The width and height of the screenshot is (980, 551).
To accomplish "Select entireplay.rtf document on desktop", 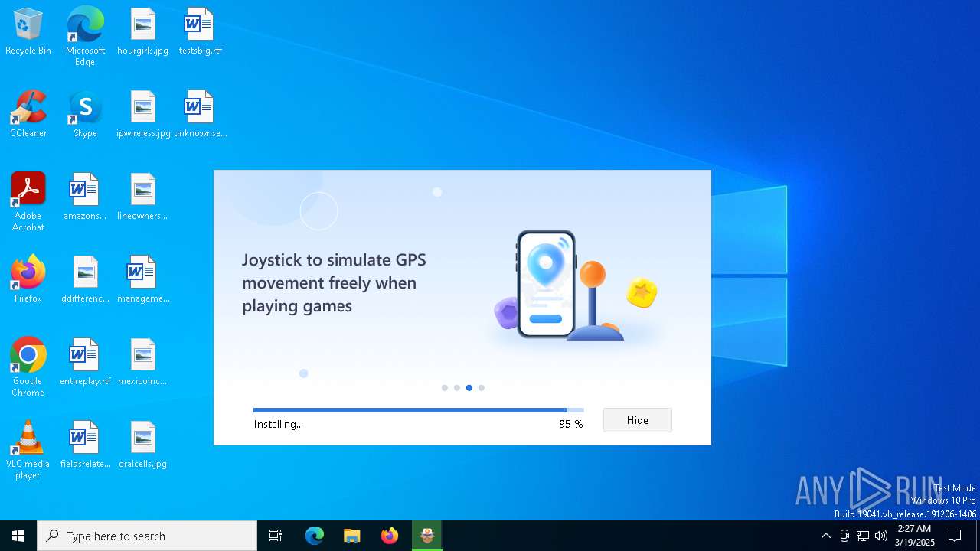I will pyautogui.click(x=85, y=363).
